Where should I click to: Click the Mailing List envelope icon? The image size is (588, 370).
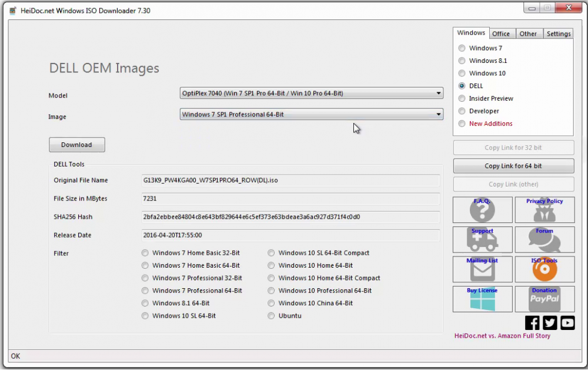(x=482, y=269)
